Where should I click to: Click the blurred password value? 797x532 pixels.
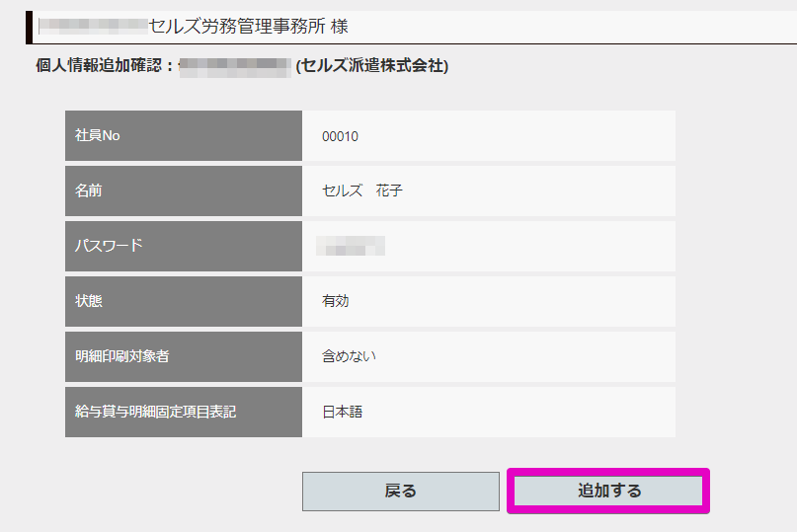[x=351, y=246]
